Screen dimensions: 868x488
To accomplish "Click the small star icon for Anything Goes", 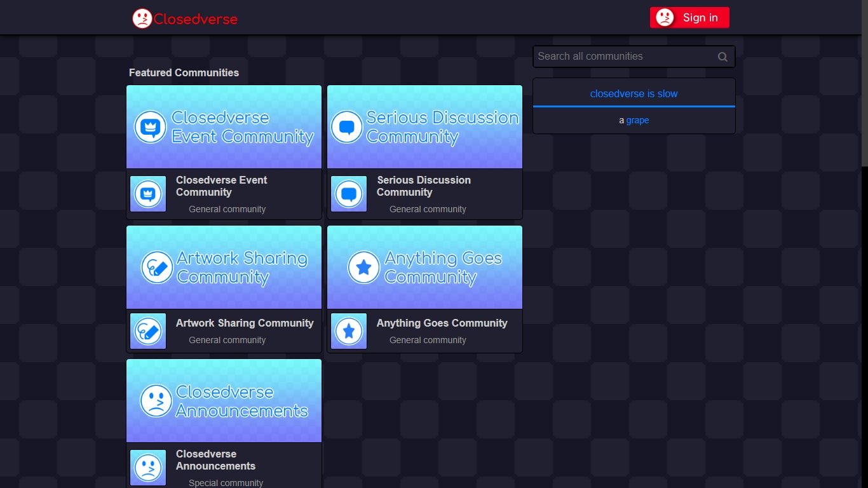I will tap(349, 331).
